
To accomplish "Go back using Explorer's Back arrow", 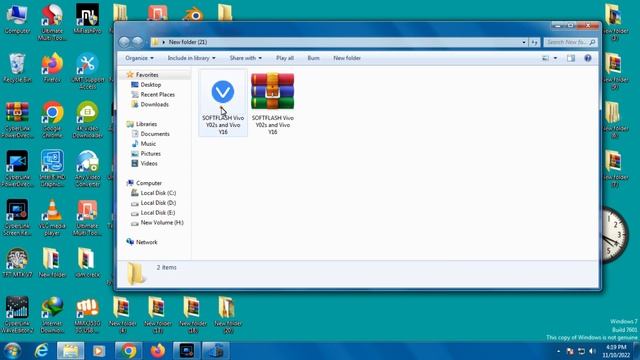I will tap(124, 42).
